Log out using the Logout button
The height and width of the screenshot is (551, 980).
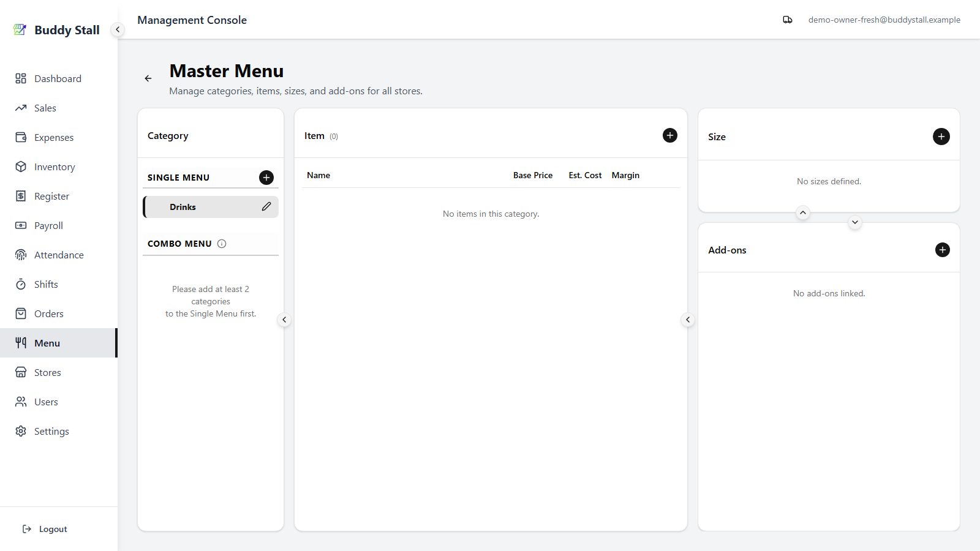click(x=45, y=529)
